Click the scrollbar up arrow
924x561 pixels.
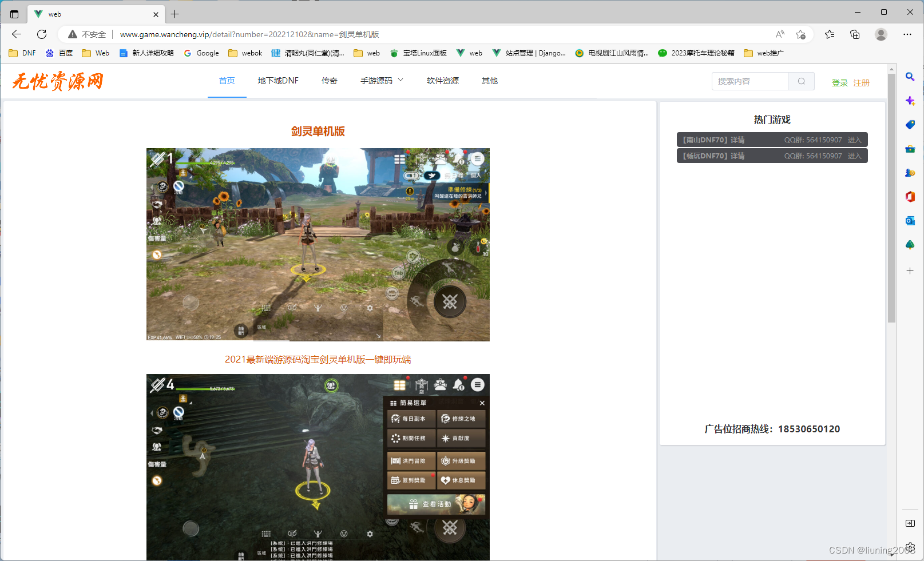click(891, 69)
